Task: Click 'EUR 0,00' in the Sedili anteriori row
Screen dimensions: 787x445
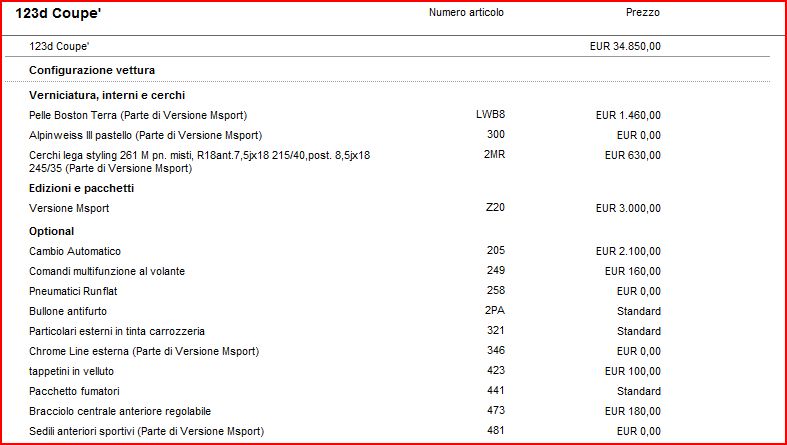Action: click(x=639, y=431)
